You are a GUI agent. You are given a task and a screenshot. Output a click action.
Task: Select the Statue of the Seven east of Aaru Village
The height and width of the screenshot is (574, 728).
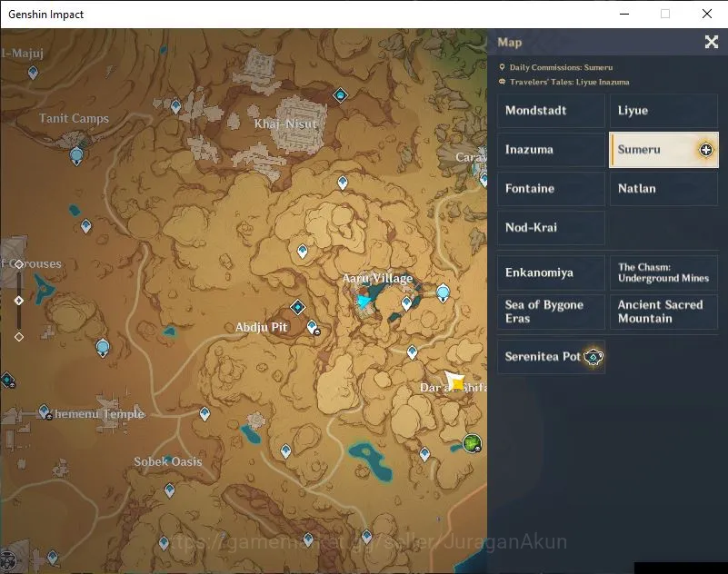coord(443,293)
